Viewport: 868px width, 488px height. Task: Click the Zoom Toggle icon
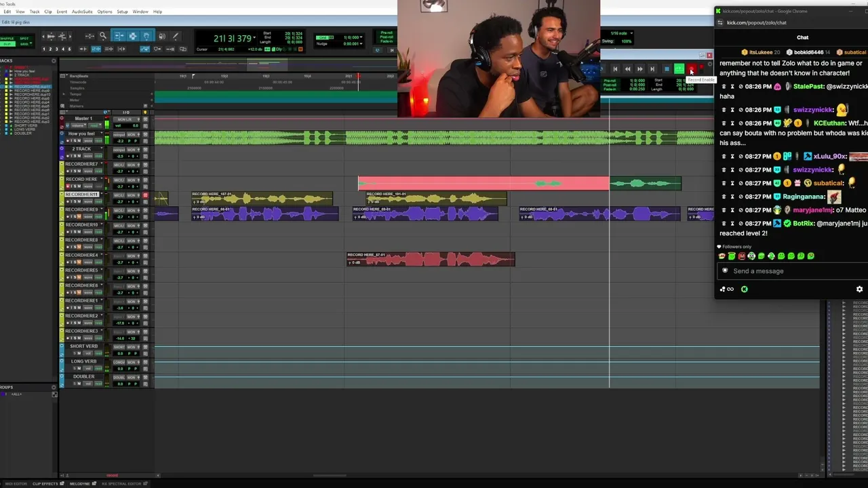90,36
